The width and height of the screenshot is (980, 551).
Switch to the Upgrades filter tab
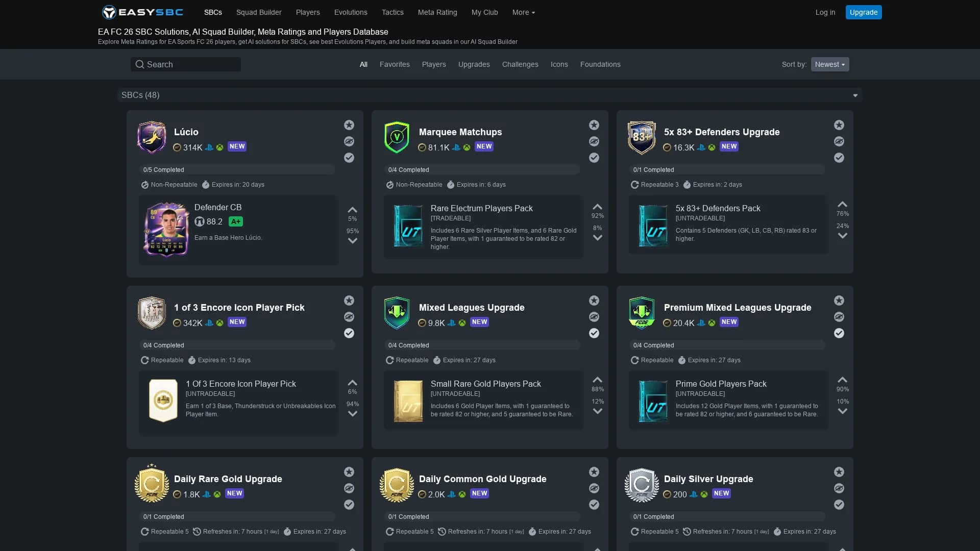[474, 64]
